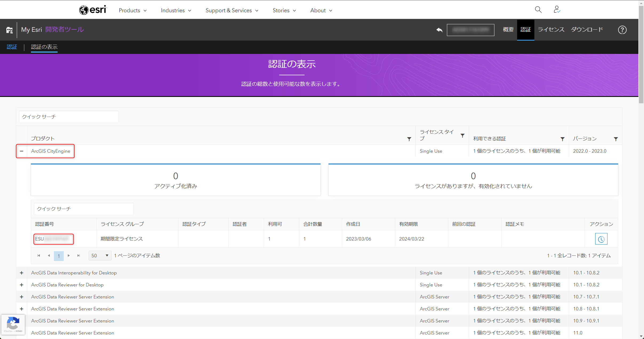
Task: Click the reCAPTCHA badge
Action: (13, 325)
